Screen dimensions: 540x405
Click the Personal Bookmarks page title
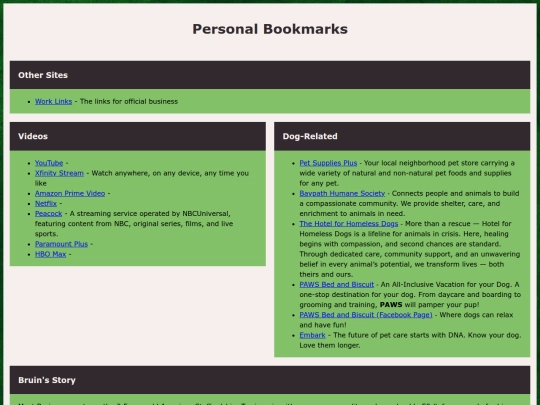pyautogui.click(x=270, y=29)
